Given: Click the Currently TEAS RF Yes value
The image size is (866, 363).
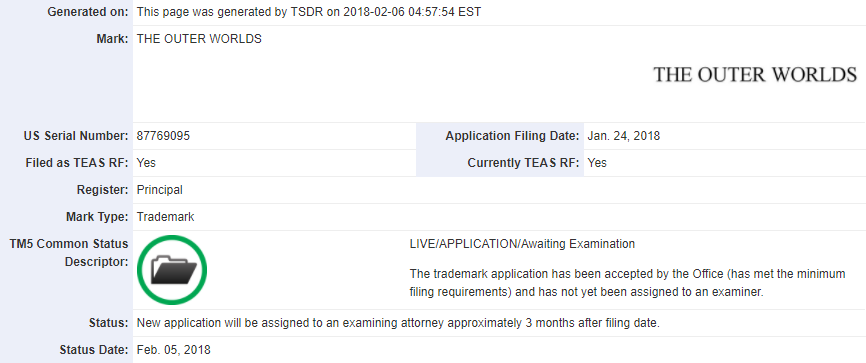Looking at the screenshot, I should pos(597,163).
